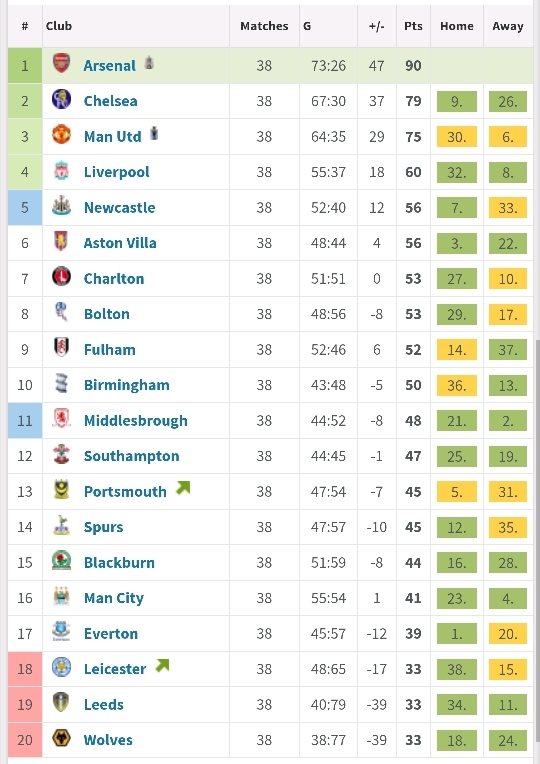Open the Middlesbrough club link
This screenshot has height=764, width=540.
tap(135, 420)
